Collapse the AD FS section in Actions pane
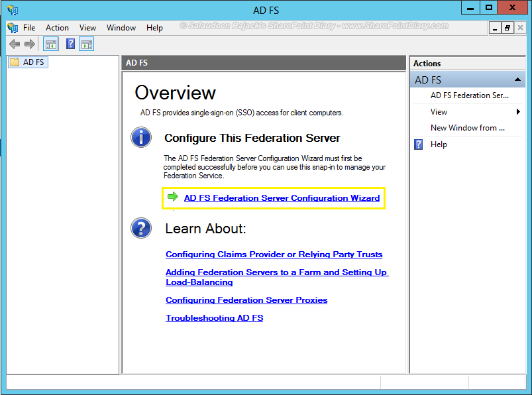The height and width of the screenshot is (395, 532). (517, 80)
